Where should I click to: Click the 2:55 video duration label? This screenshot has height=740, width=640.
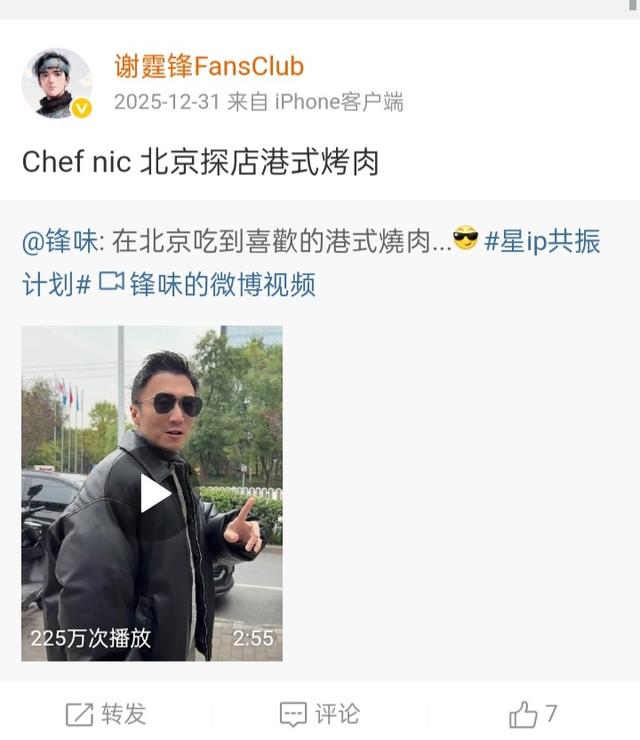pos(253,639)
